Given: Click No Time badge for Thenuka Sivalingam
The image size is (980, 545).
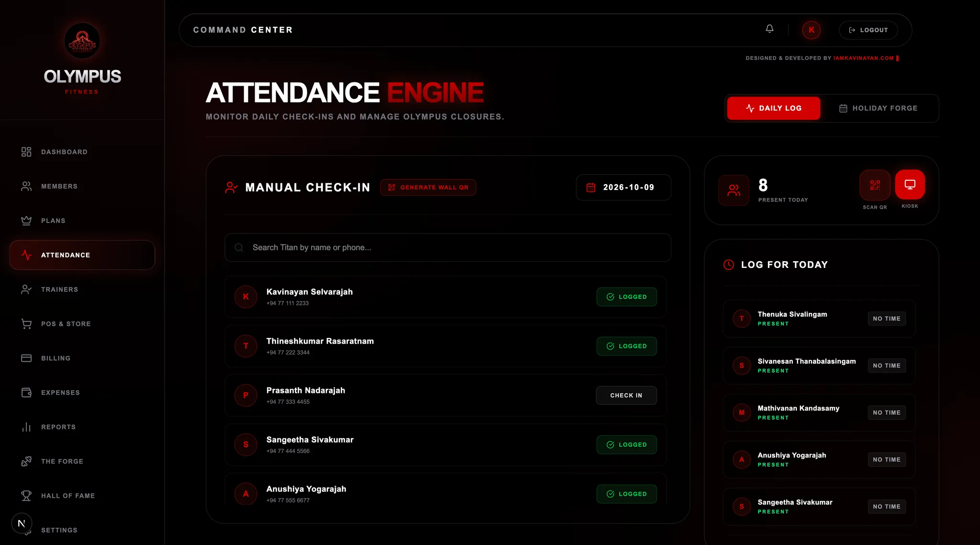Looking at the screenshot, I should coord(887,319).
